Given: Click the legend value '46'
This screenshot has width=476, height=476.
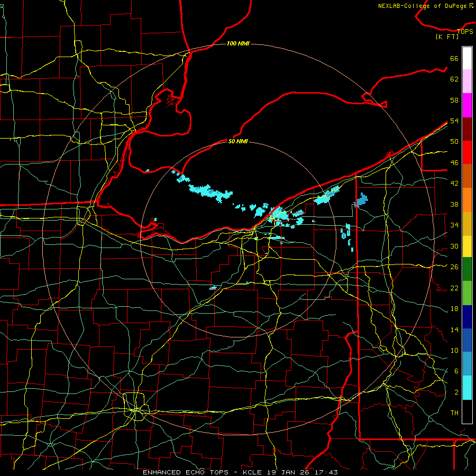Looking at the screenshot, I should 454,162.
